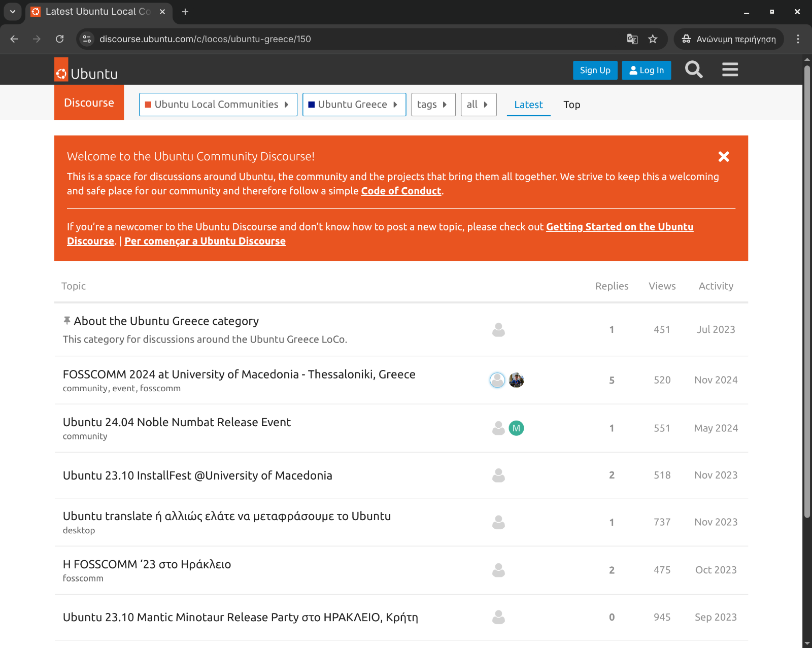
Task: Open H FOSSCOMM '23 topic
Action: coord(147,564)
